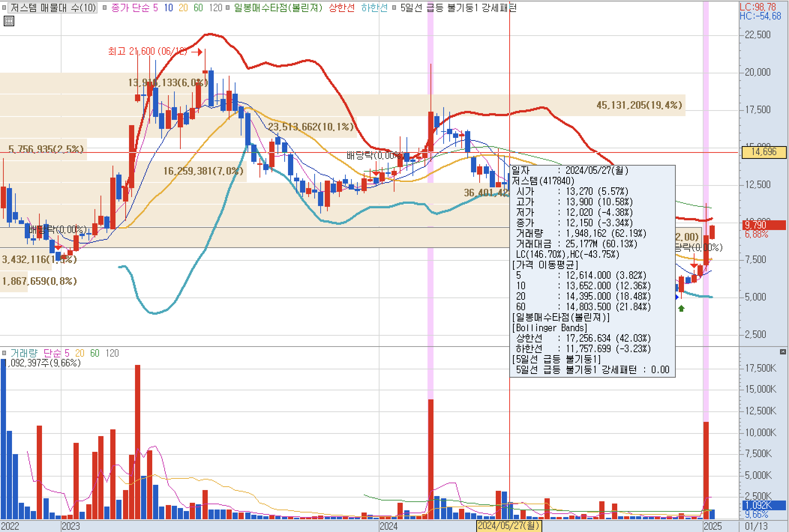Toggle the square marker before 일봉매수타점(볼린져)
Viewport: 789px width, 532px height.
(227, 8)
